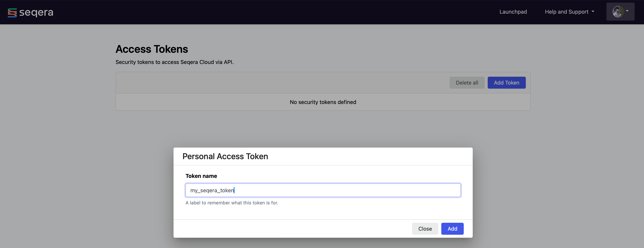644x248 pixels.
Task: Click the token label helper text
Action: click(231, 203)
